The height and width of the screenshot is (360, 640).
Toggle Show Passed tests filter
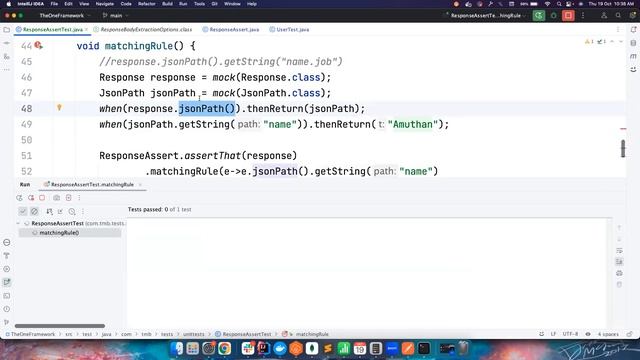23,211
